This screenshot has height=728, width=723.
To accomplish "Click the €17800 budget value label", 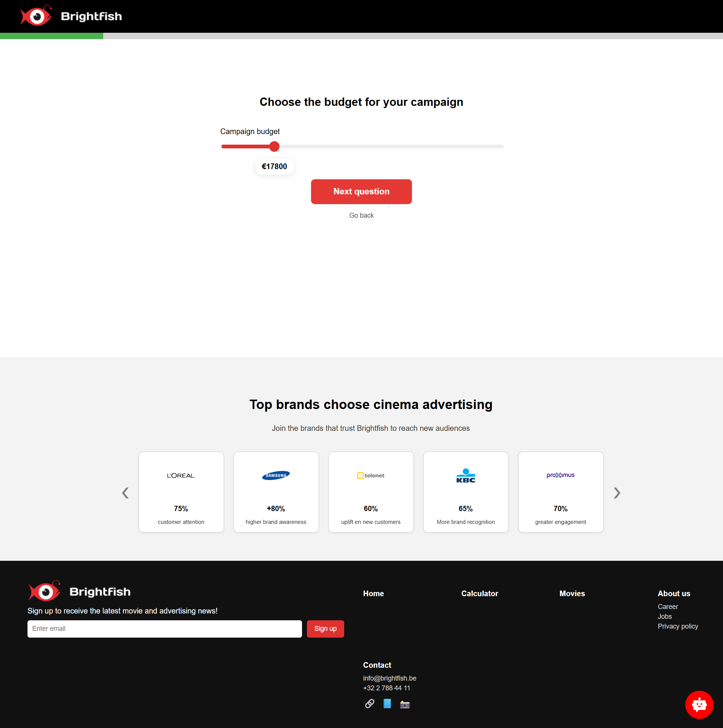I will pyautogui.click(x=274, y=166).
